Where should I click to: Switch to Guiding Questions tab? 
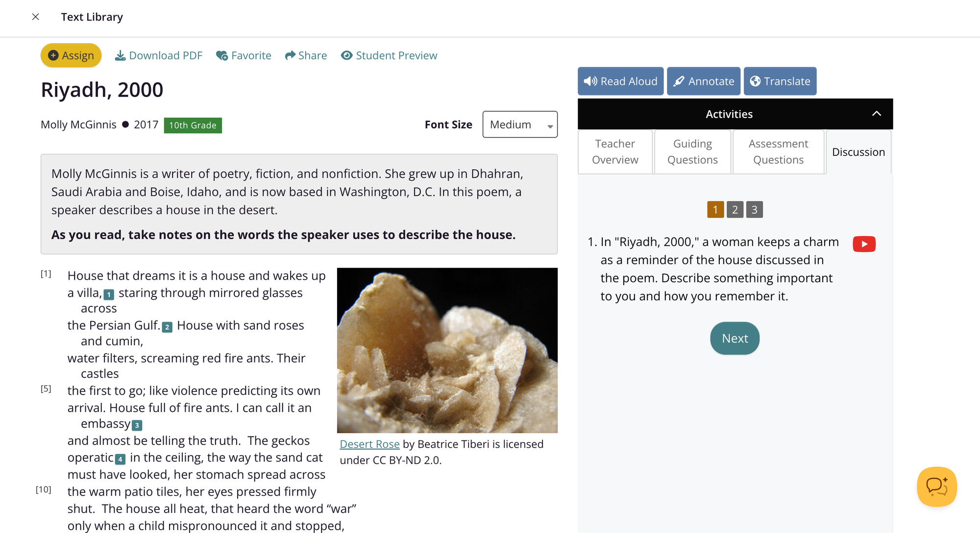pos(692,152)
